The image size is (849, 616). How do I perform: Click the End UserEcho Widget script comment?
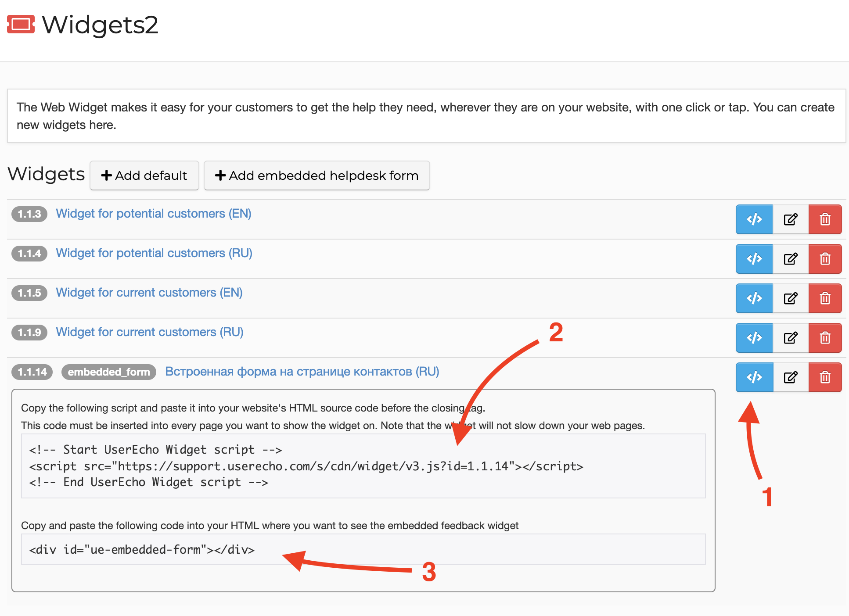148,482
